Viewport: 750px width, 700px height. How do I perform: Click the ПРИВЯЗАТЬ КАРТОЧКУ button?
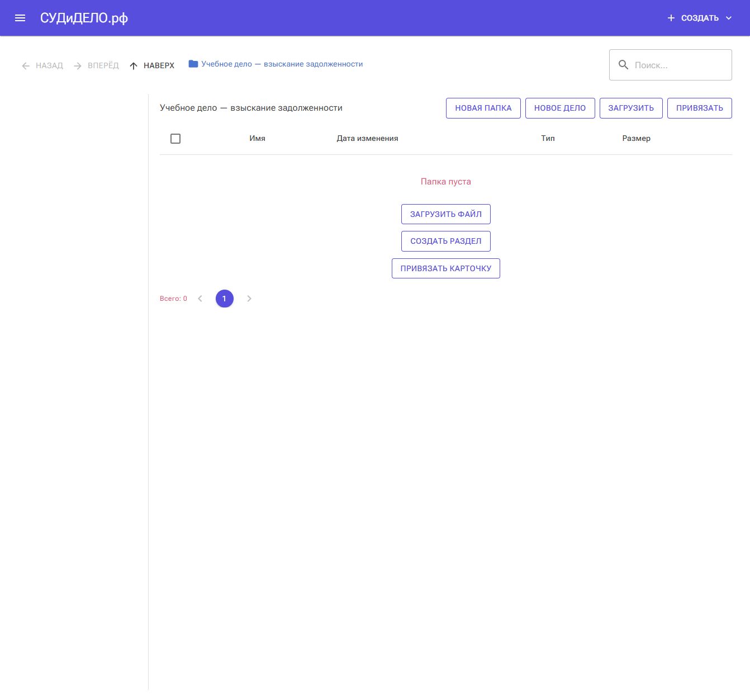(x=446, y=268)
